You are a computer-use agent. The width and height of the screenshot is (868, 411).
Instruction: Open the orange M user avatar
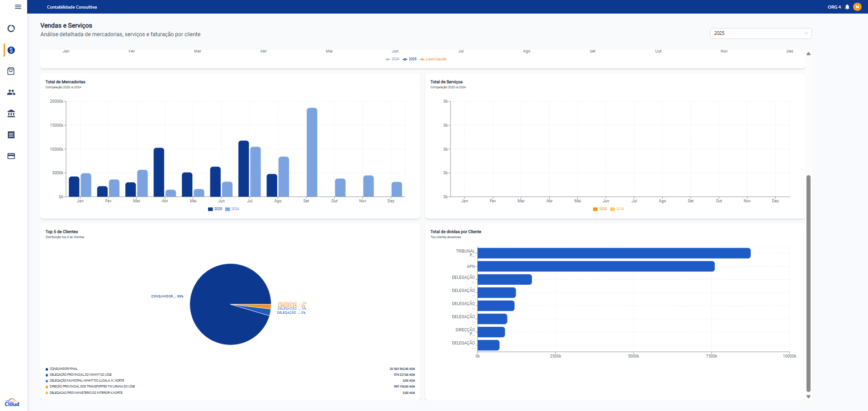(x=857, y=7)
